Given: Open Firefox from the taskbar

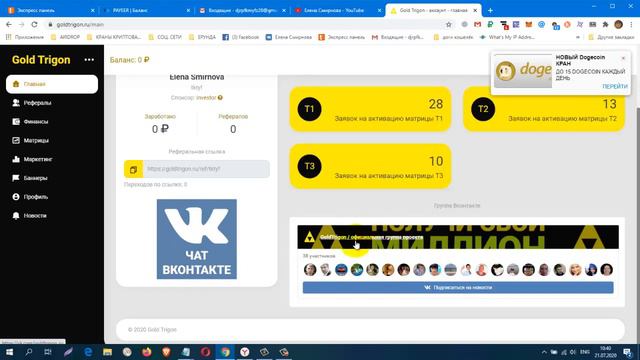Looking at the screenshot, I should point(147,352).
